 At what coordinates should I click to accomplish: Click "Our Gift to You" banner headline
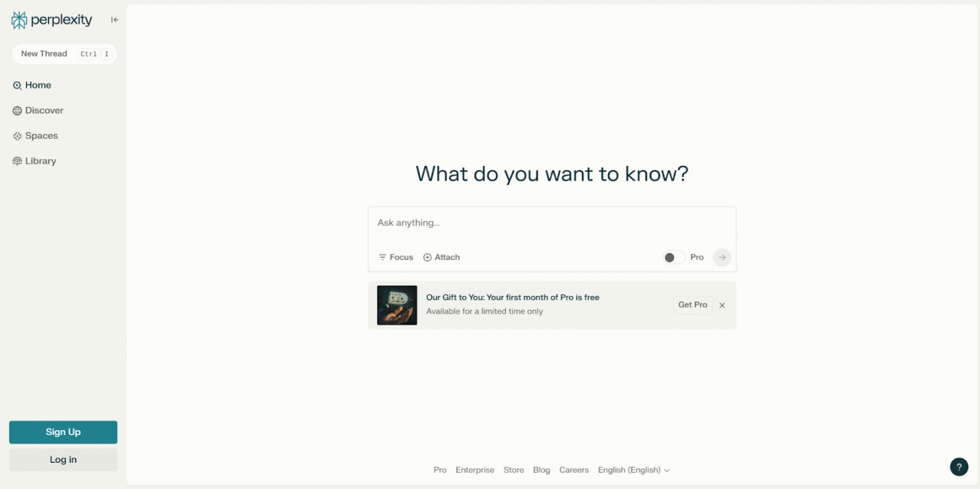click(x=513, y=298)
